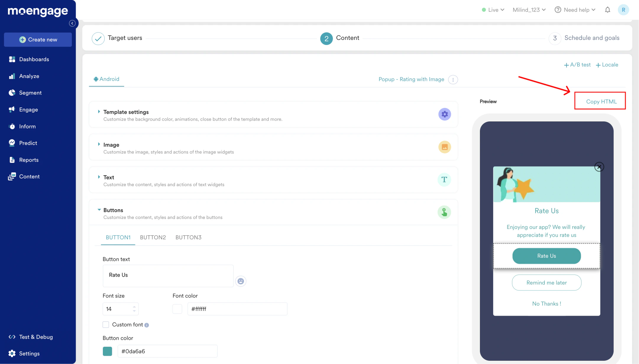The width and height of the screenshot is (639, 364).
Task: Collapse the Buttons section
Action: click(x=99, y=210)
